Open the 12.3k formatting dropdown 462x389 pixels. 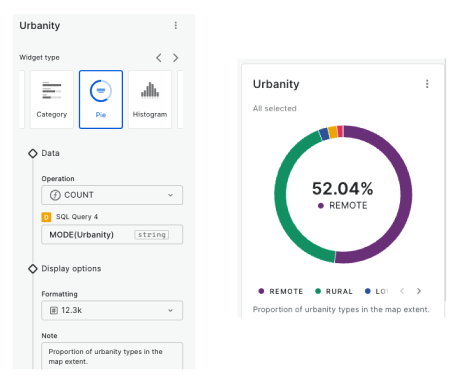click(112, 310)
